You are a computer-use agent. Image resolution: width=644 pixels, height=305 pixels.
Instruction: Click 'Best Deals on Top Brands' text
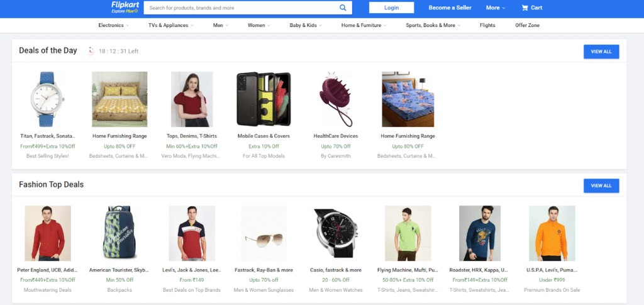(x=192, y=290)
